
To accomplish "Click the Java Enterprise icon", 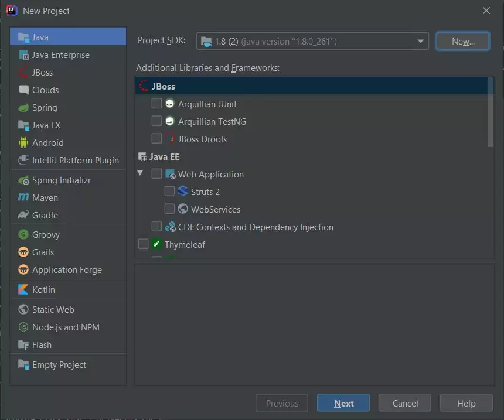I will click(23, 55).
